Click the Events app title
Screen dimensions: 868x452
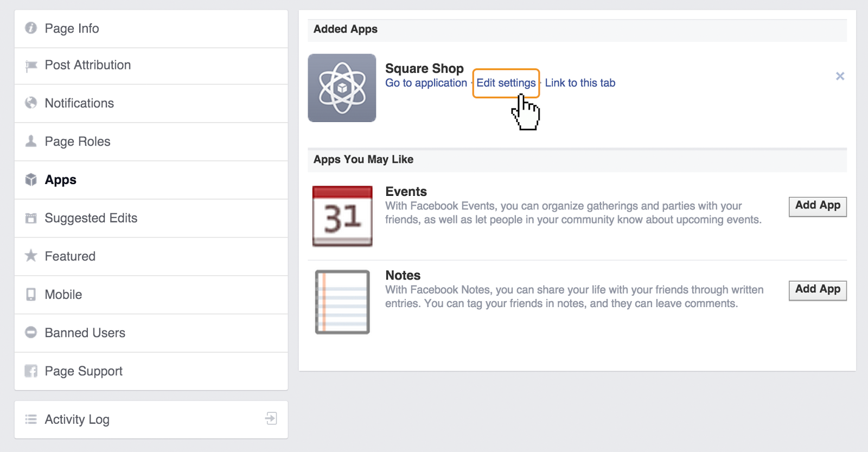pos(406,192)
